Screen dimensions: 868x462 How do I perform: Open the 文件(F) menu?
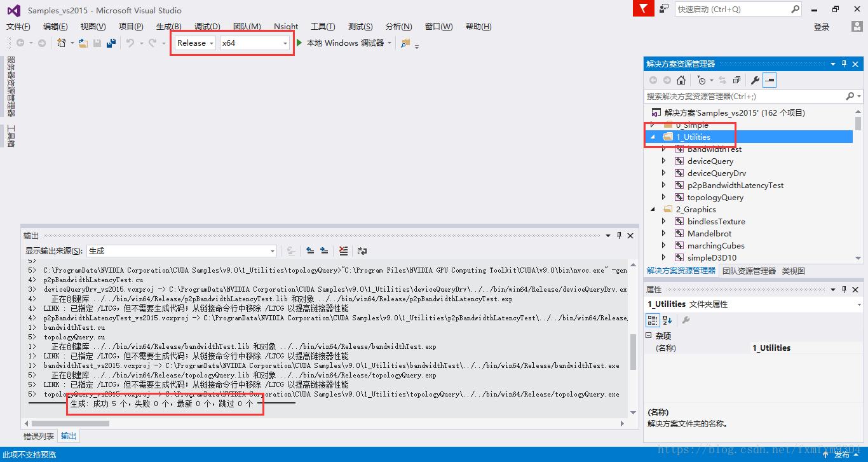click(x=18, y=27)
